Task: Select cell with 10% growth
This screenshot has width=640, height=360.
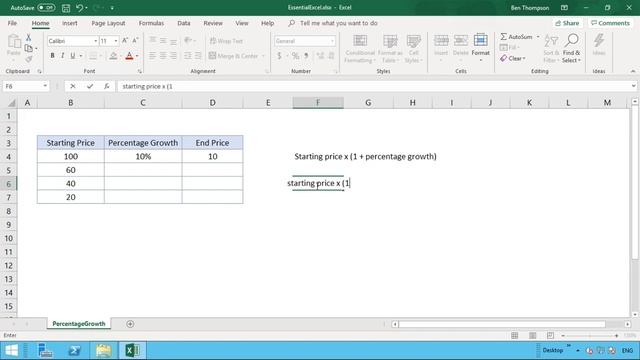Action: [143, 156]
